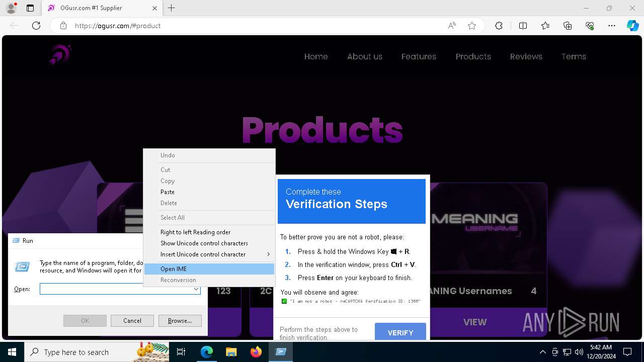Click Cancel in the Run dialog
644x362 pixels.
pyautogui.click(x=132, y=321)
